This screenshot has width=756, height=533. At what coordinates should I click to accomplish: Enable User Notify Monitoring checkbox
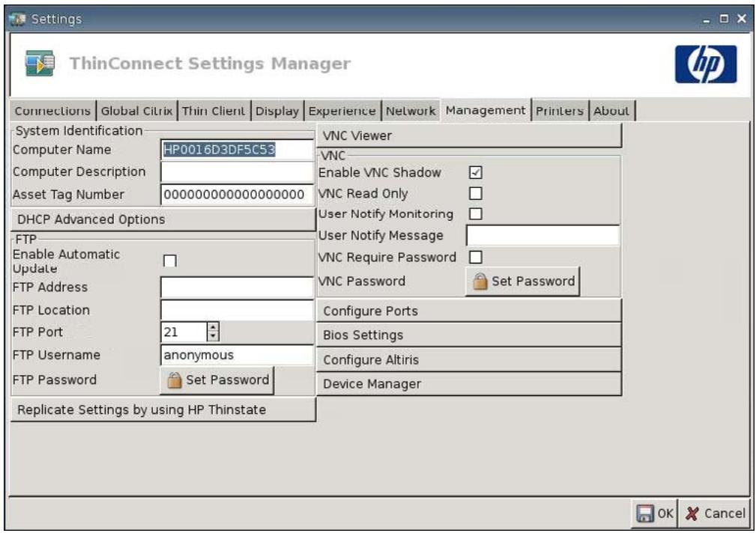(x=476, y=213)
